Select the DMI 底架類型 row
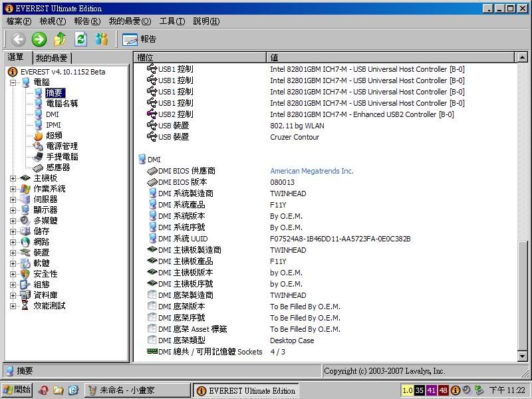Image resolution: width=532 pixels, height=399 pixels. pyautogui.click(x=326, y=340)
